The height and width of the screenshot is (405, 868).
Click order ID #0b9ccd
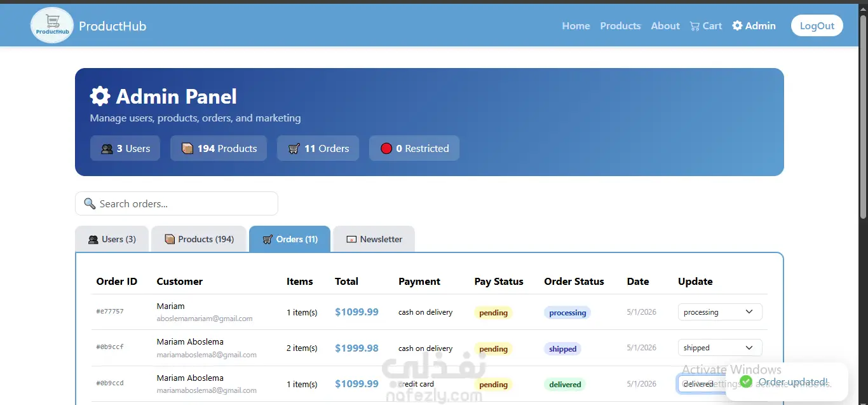tap(110, 383)
